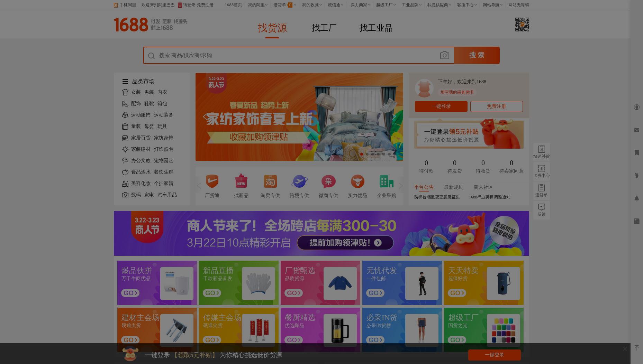Show previous slide on main banner
The width and height of the screenshot is (643, 364).
coord(205,117)
